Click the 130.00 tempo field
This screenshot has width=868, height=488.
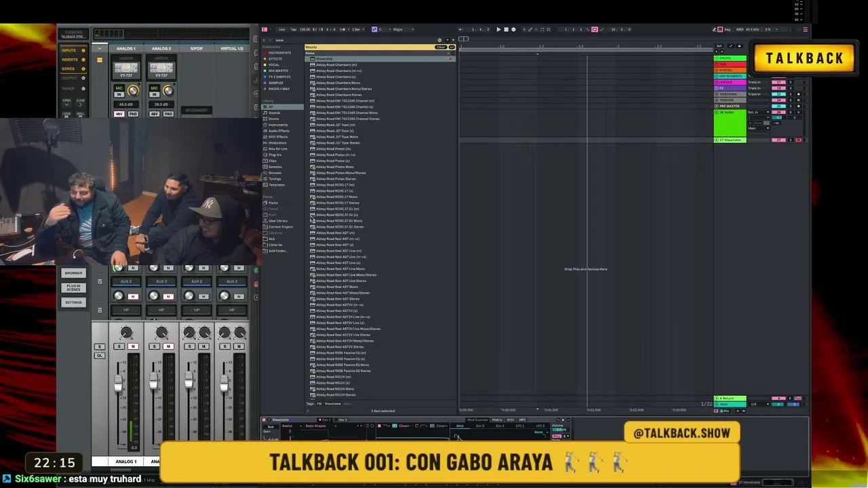(305, 29)
